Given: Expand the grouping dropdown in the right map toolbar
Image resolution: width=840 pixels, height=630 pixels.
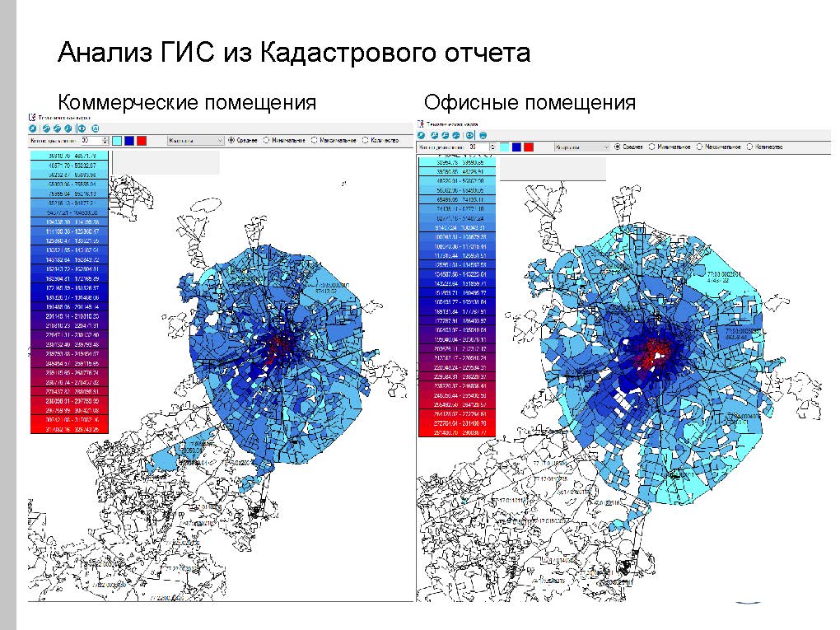Looking at the screenshot, I should click(x=580, y=147).
